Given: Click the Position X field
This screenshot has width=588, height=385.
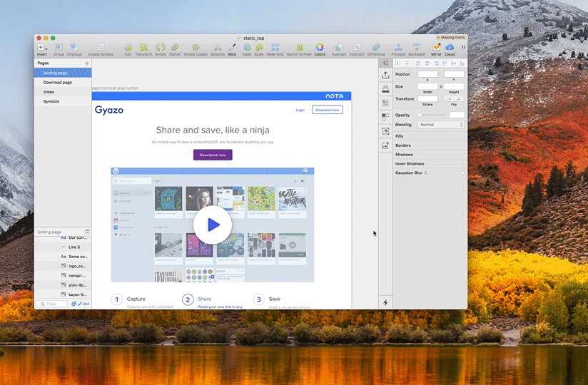Looking at the screenshot, I should tap(427, 74).
